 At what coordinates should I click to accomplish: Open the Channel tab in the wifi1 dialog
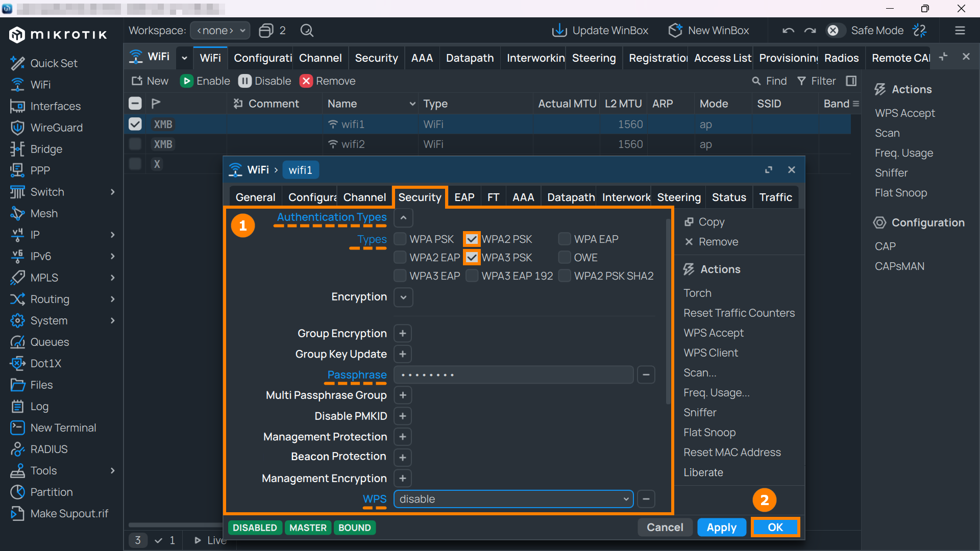pos(364,197)
